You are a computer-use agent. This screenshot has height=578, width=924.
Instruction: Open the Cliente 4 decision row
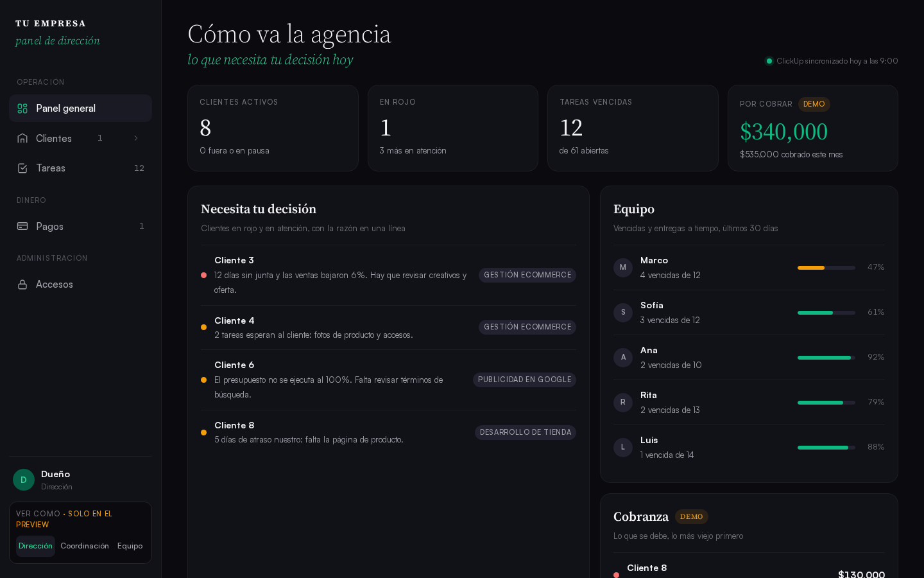pos(388,328)
